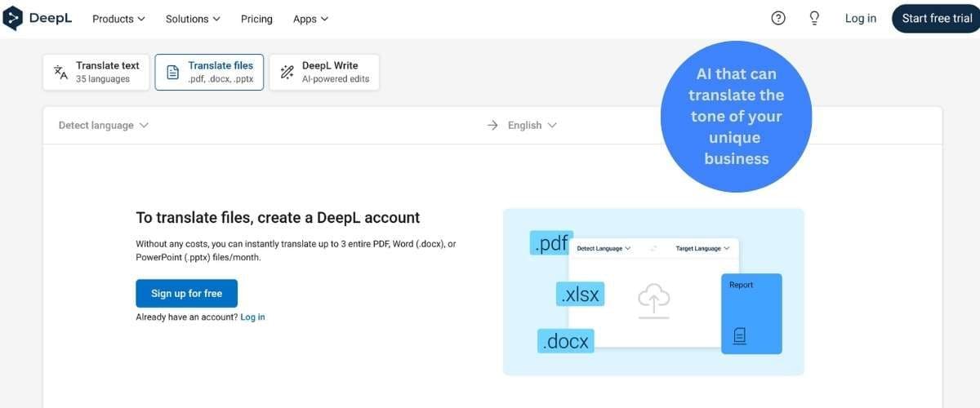Click the DeepL logo icon
The image size is (980, 408).
(12, 18)
